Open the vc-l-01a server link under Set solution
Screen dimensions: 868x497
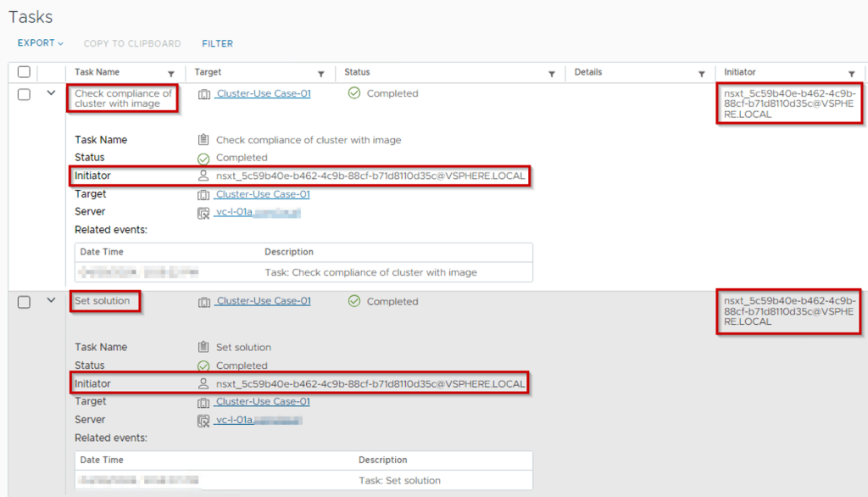234,420
